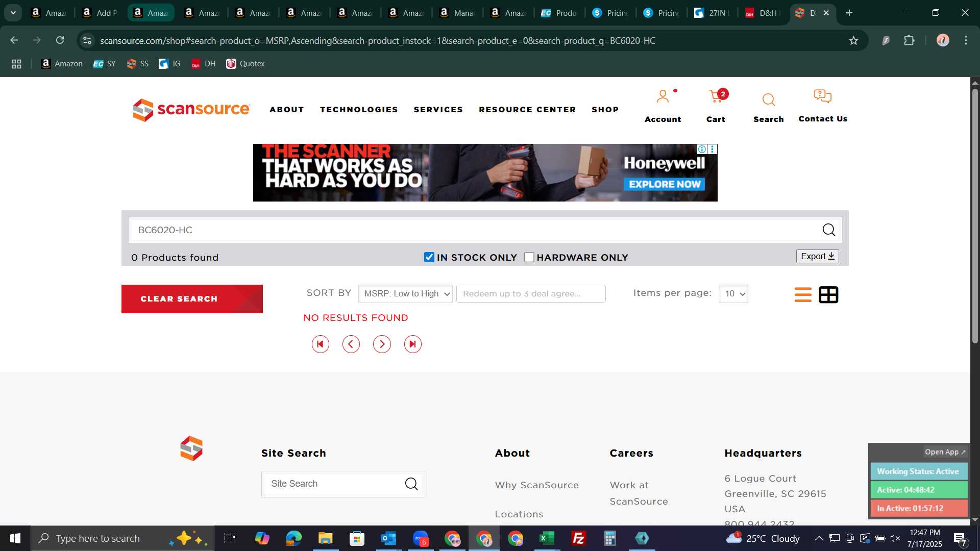Open SORT BY MSRP dropdown
Viewport: 980px width, 551px height.
coord(405,294)
